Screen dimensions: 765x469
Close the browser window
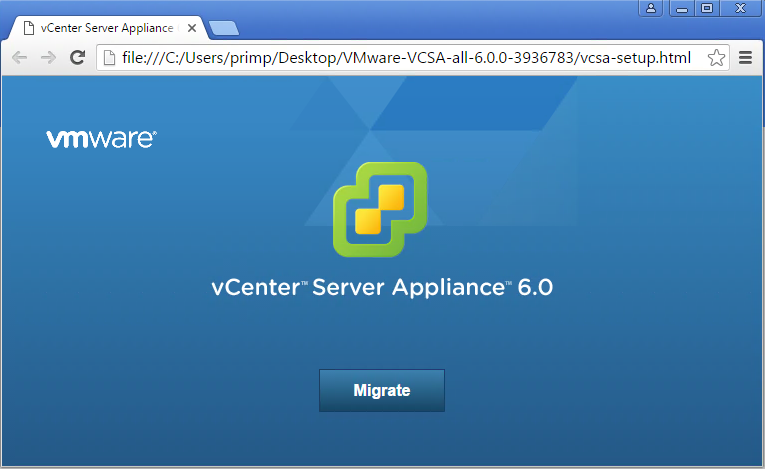point(741,8)
